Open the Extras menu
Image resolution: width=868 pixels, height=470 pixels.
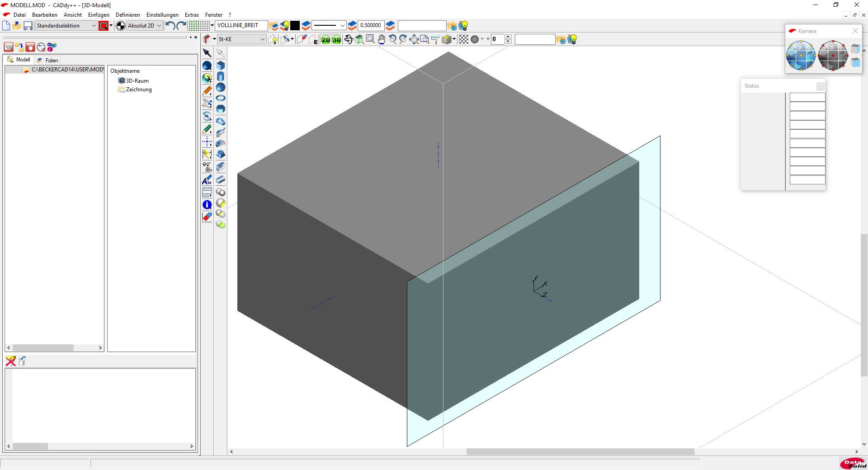pos(192,15)
